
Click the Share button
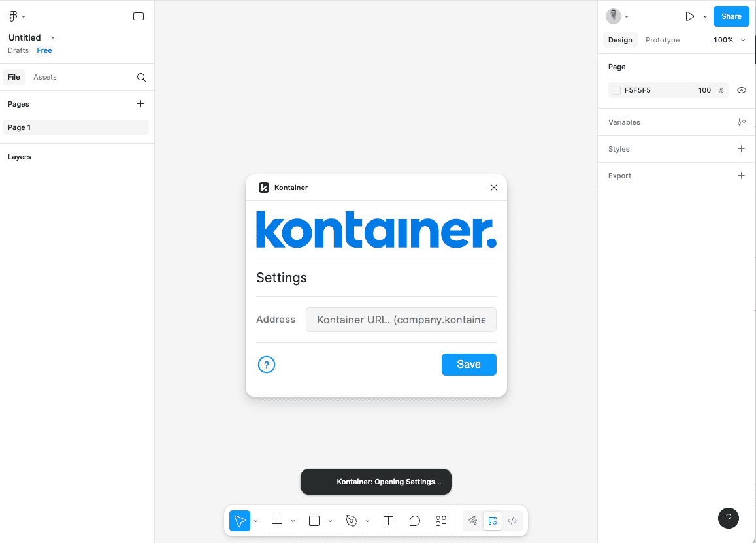[731, 16]
